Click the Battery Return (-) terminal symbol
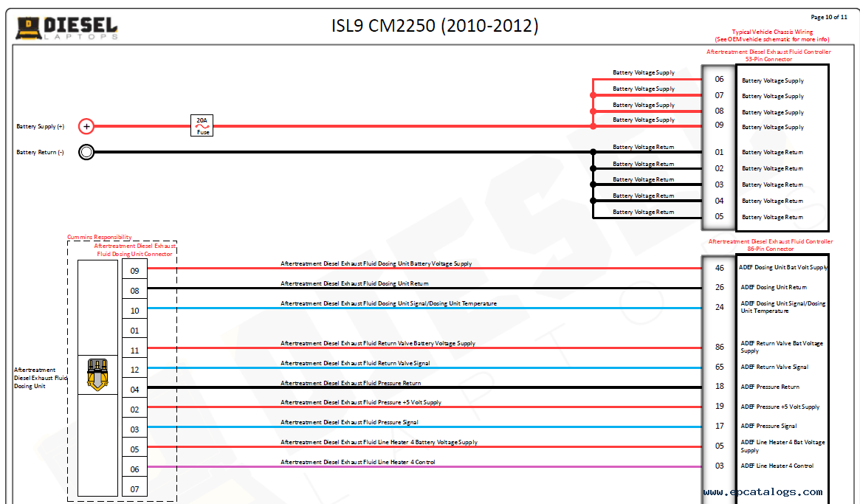 click(86, 152)
